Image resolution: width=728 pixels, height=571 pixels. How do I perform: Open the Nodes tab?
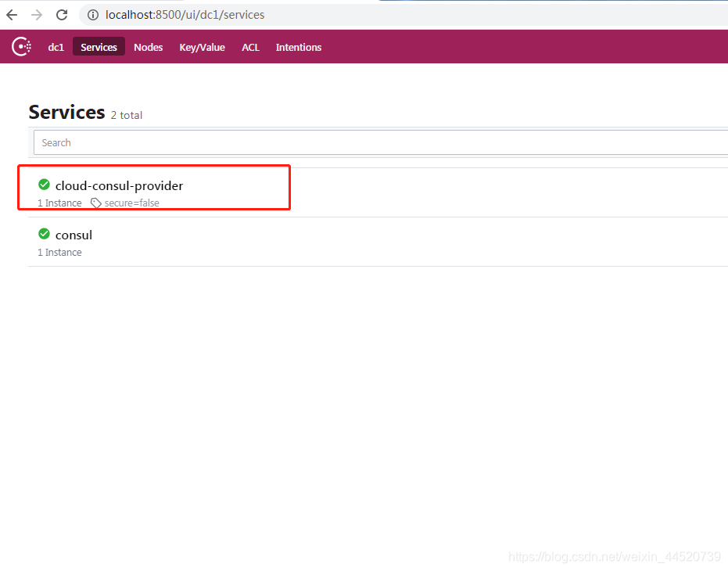148,47
